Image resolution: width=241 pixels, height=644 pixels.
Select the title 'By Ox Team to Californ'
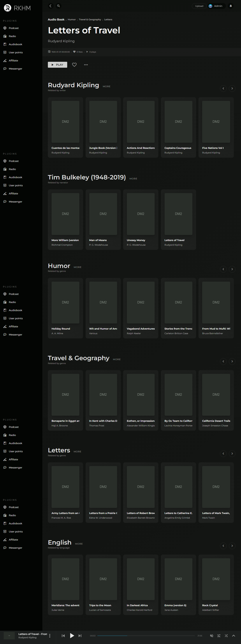(178, 421)
